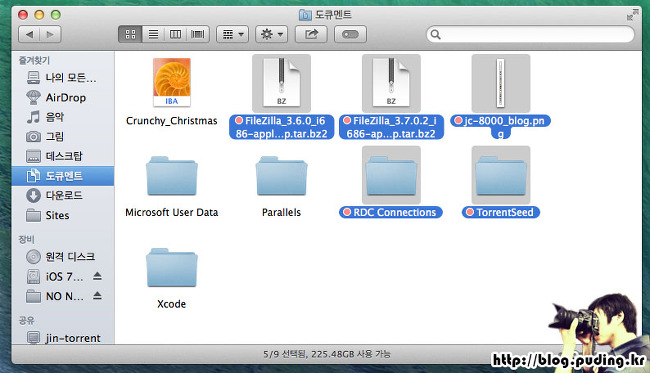The height and width of the screenshot is (373, 650).
Task: Click the FileZilla_3.7.0.2_i686 file name label
Action: point(391,127)
